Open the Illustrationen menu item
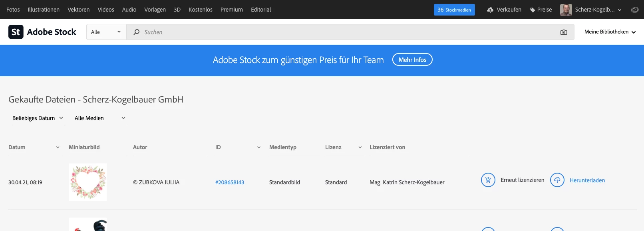Image resolution: width=644 pixels, height=231 pixels. 44,10
